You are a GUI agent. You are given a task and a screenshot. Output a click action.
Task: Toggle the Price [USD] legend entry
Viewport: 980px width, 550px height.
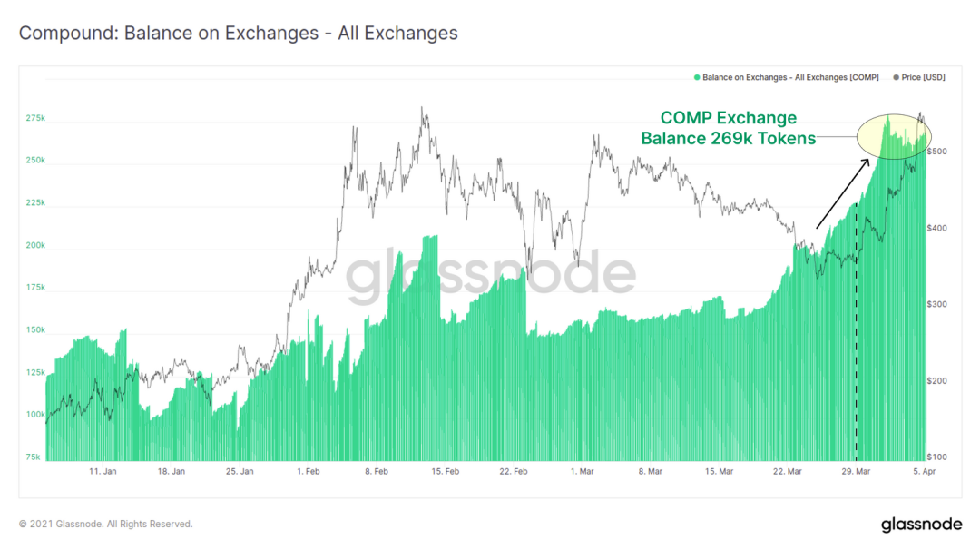pos(918,77)
